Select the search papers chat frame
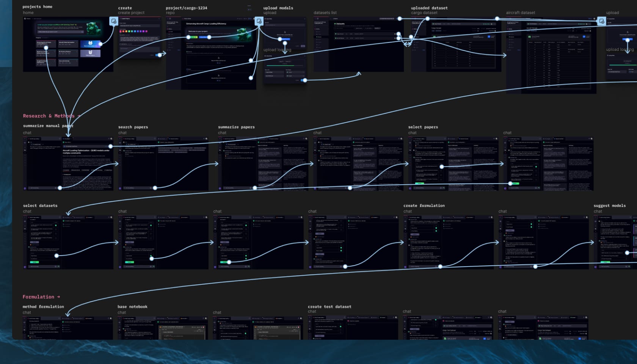The width and height of the screenshot is (637, 364). tap(163, 164)
